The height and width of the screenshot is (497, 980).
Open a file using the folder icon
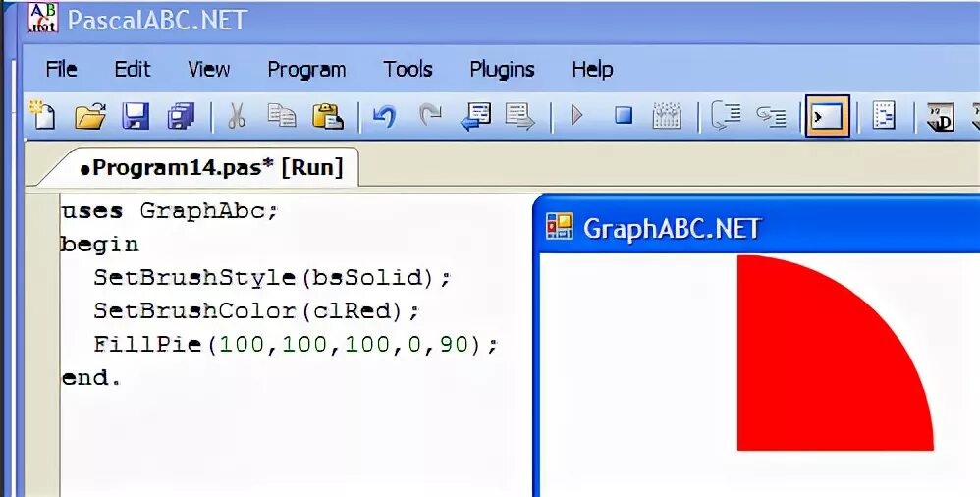[x=90, y=116]
